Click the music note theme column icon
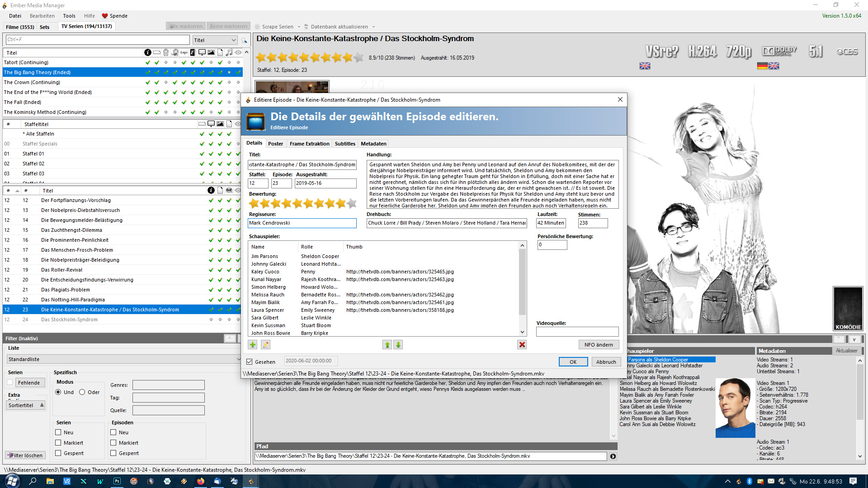This screenshot has width=868, height=488. coord(229,52)
